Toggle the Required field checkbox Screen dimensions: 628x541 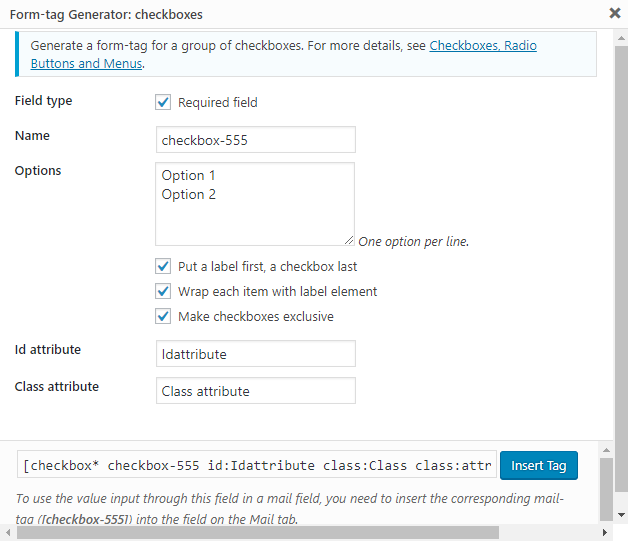tap(163, 102)
